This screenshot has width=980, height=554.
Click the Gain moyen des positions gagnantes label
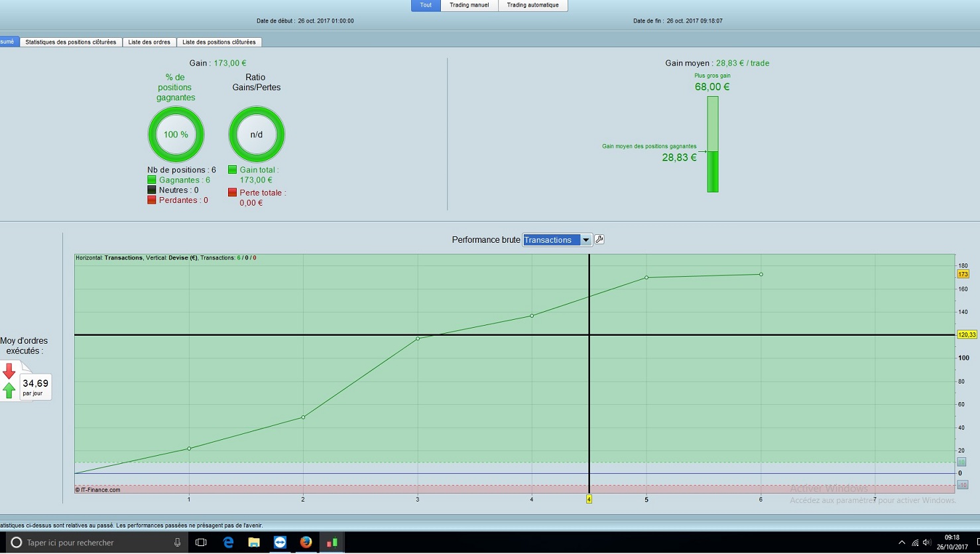649,146
